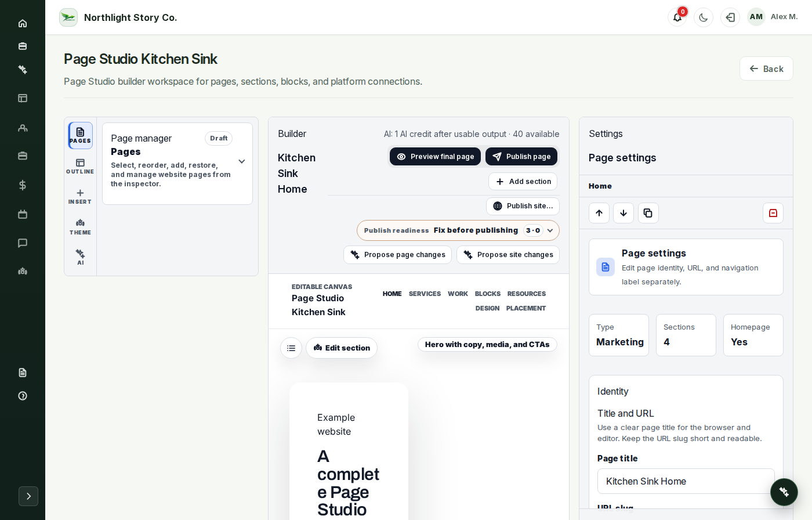
Task: Open the PLACEMENT nav item in canvas
Action: click(526, 308)
